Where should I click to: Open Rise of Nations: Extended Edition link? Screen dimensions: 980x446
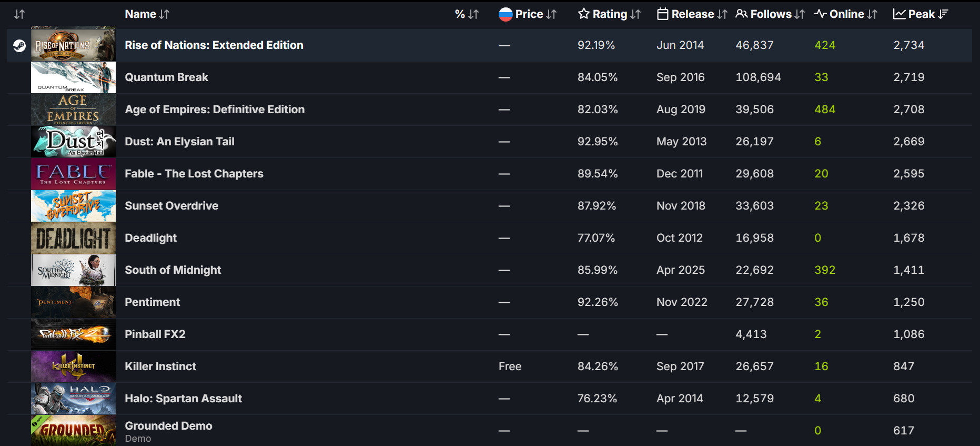pos(214,45)
